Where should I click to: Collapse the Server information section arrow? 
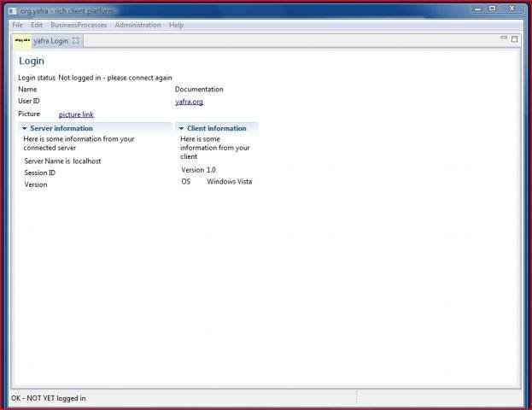25,129
